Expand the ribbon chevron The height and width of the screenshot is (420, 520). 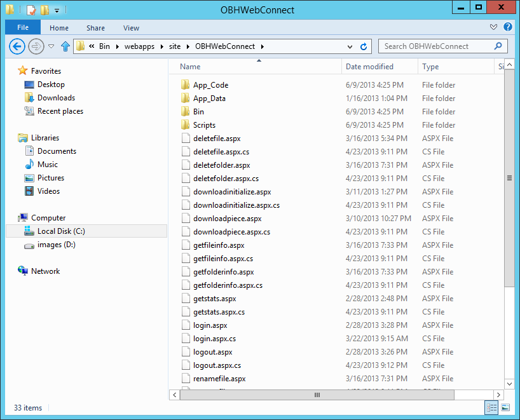click(x=493, y=27)
